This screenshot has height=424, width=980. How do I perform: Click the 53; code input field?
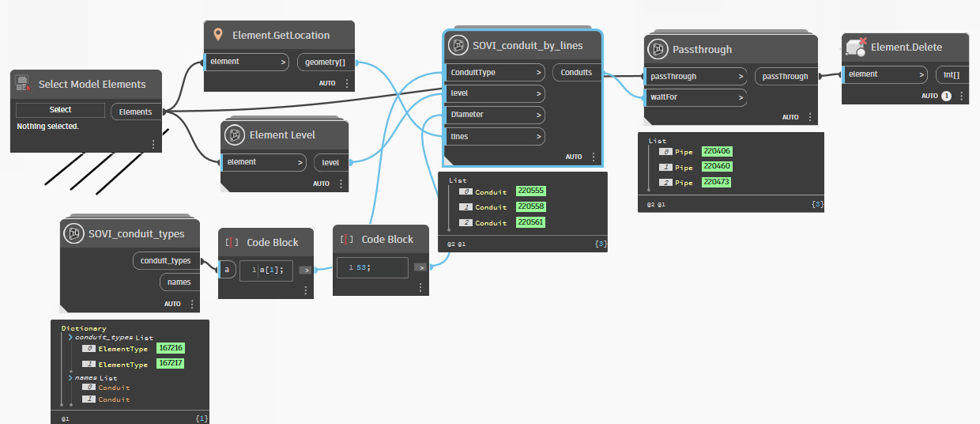coord(372,267)
